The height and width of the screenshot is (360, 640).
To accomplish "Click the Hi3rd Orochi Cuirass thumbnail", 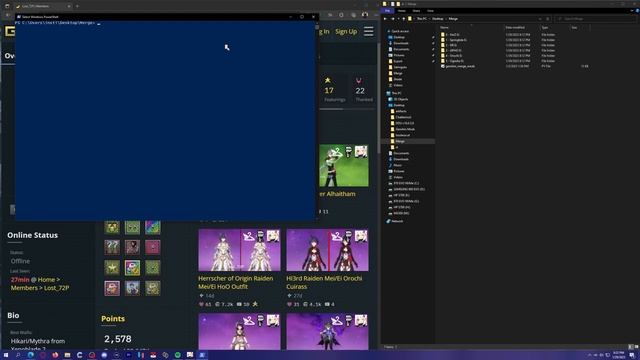I will click(327, 250).
